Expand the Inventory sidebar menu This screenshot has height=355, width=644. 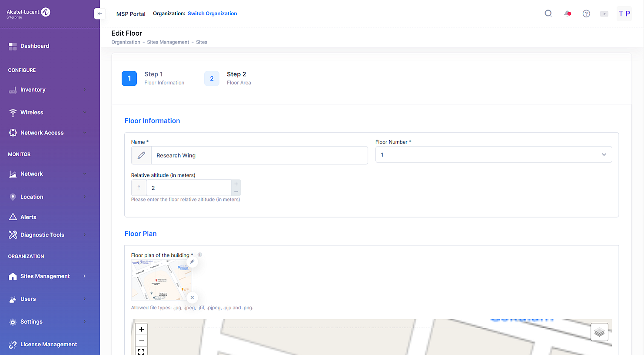click(47, 90)
